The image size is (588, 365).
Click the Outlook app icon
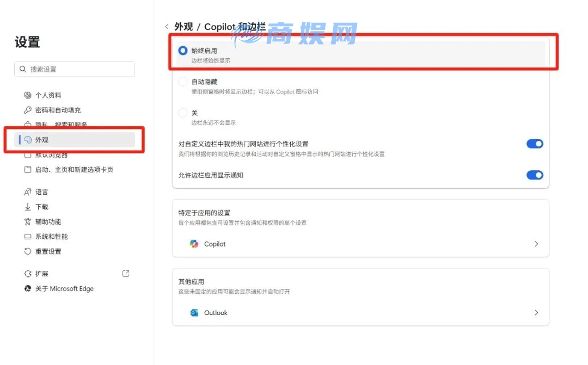[194, 313]
